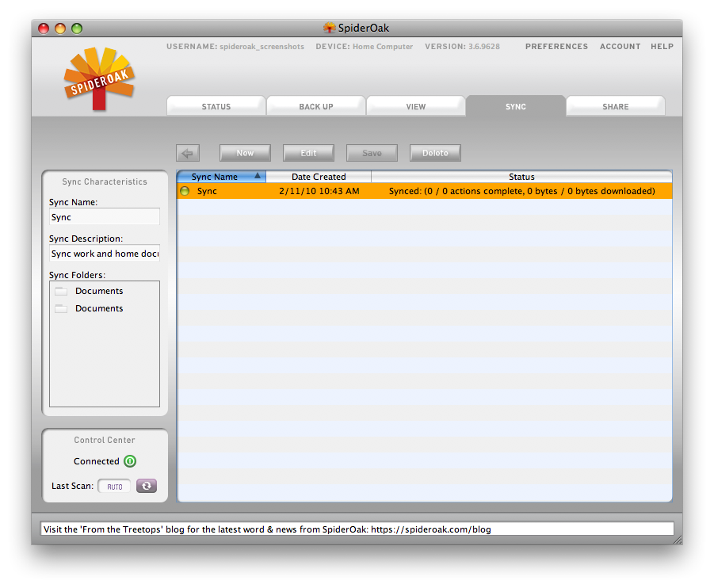This screenshot has width=714, height=588.
Task: Click the Sync row status indicator icon
Action: click(x=185, y=191)
